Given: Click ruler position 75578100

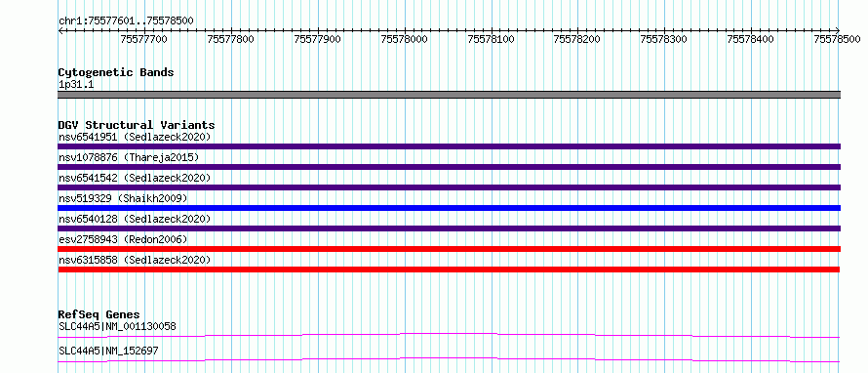Looking at the screenshot, I should pos(492,39).
